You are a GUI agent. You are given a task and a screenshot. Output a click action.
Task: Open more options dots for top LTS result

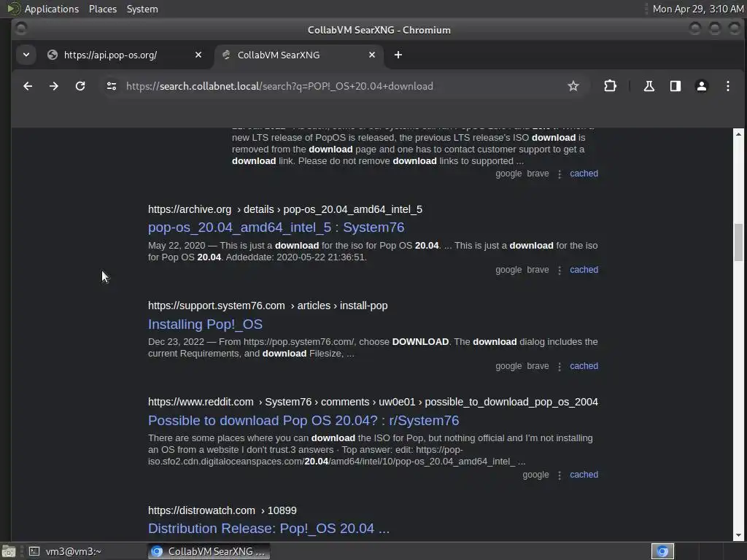point(560,174)
